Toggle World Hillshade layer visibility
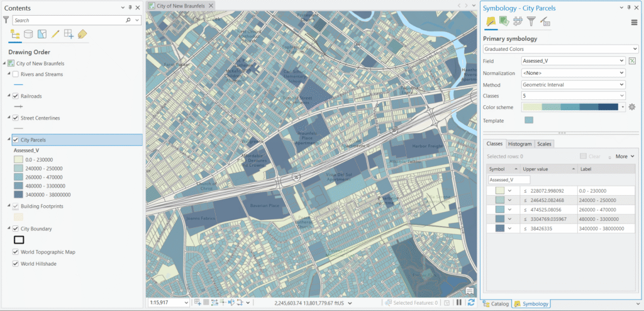644x311 pixels. [x=16, y=264]
